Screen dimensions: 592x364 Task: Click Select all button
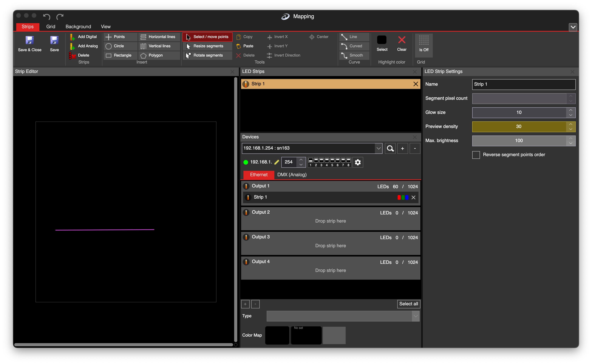409,304
